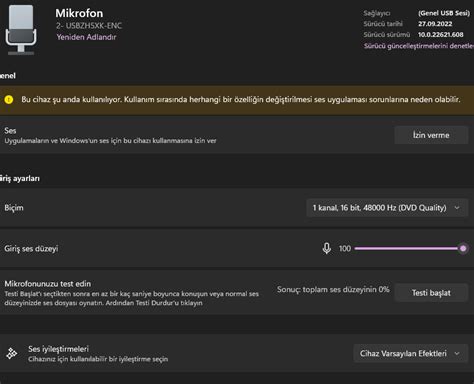Click the Sürücü tarihi label
The image size is (474, 384).
click(383, 24)
